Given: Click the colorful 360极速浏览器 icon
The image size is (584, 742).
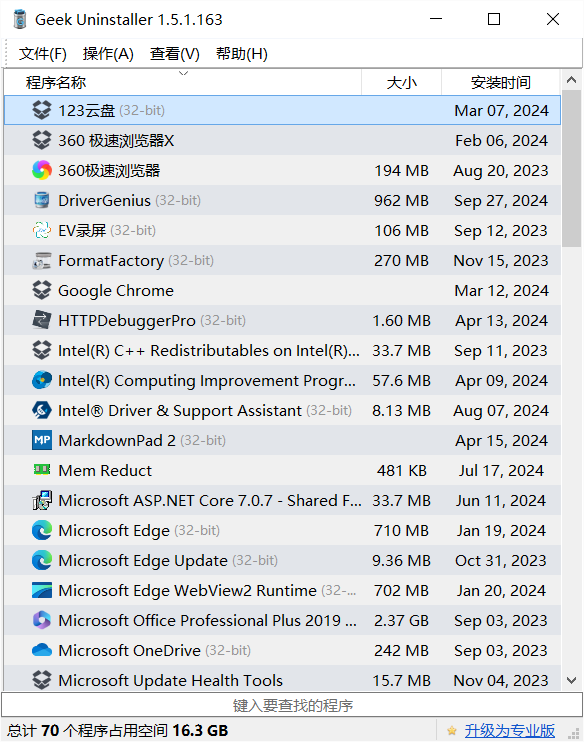Looking at the screenshot, I should pos(42,170).
